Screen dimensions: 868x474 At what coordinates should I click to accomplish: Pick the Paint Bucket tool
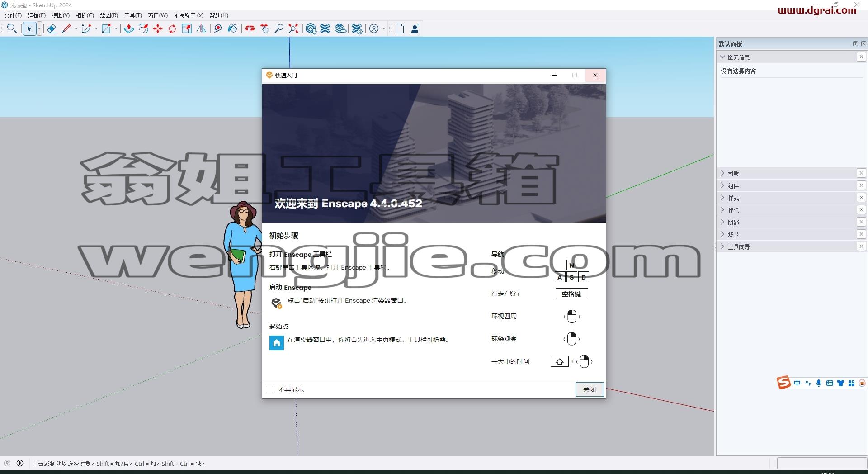232,29
